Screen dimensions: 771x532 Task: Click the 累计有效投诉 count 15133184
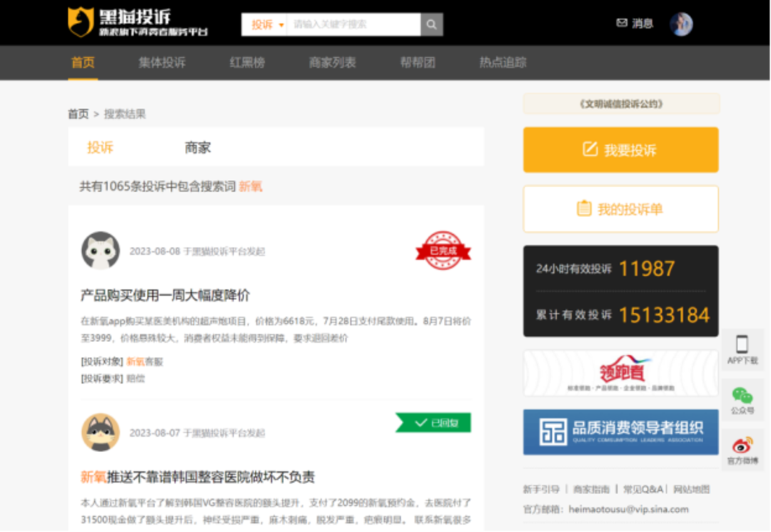coord(664,315)
